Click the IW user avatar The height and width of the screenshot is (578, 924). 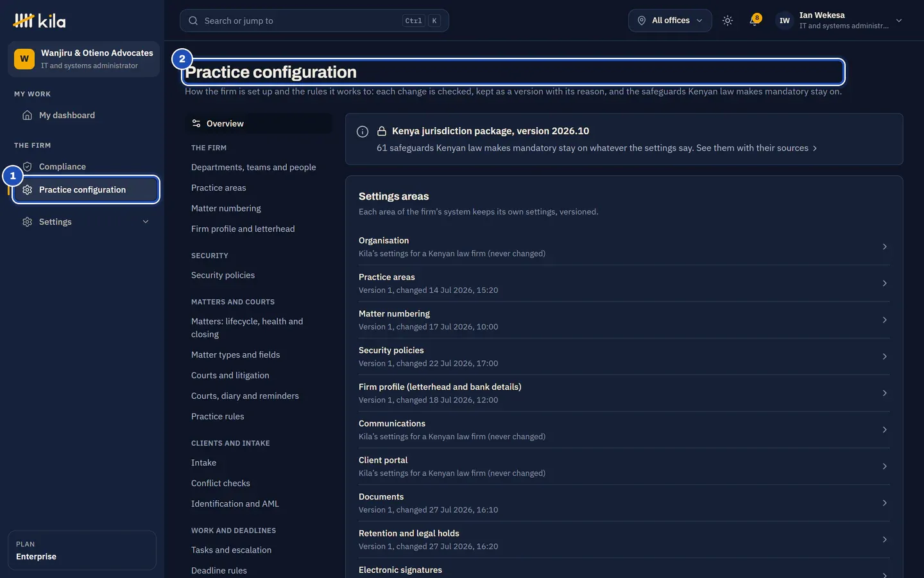[784, 21]
